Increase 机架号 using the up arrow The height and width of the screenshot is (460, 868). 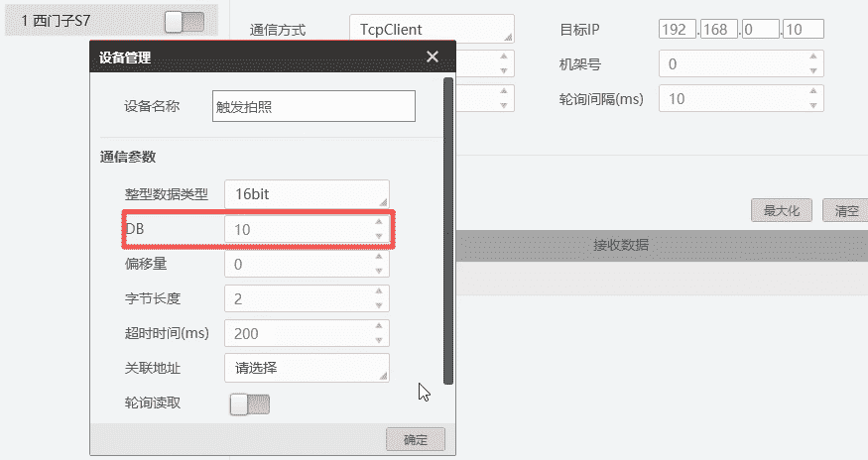click(x=812, y=58)
